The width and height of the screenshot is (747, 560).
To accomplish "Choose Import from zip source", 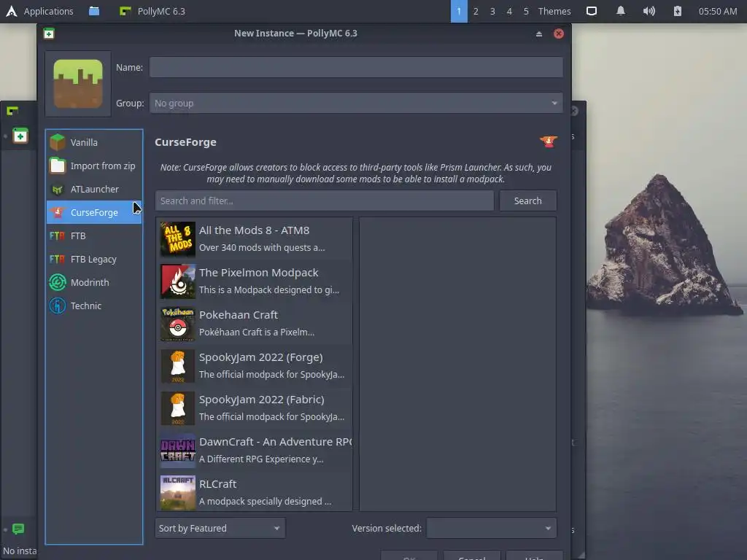I will (94, 166).
